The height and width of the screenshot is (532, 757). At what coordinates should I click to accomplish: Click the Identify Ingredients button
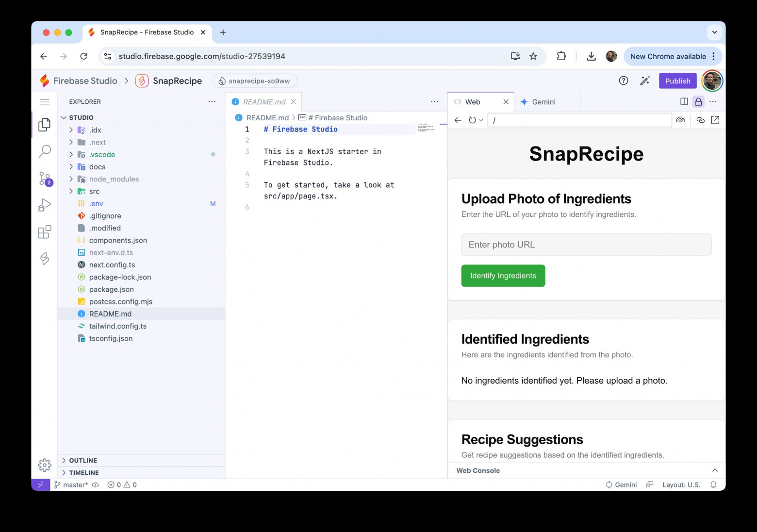pos(503,276)
